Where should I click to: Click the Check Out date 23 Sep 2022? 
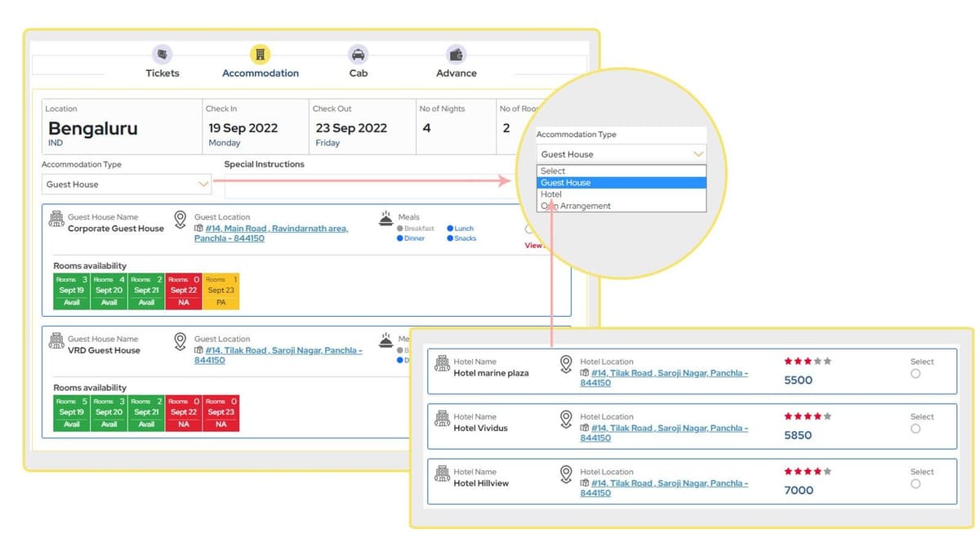[351, 128]
